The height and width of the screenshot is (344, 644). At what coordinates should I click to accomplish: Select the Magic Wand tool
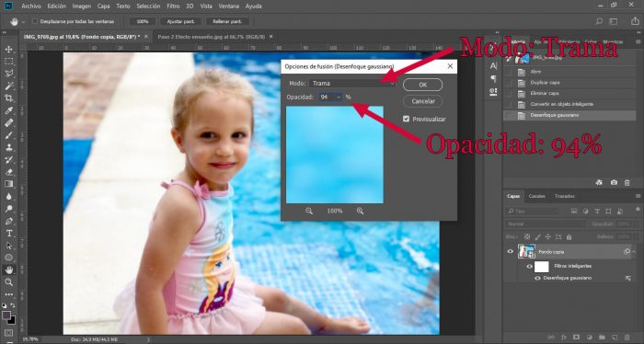[x=8, y=86]
